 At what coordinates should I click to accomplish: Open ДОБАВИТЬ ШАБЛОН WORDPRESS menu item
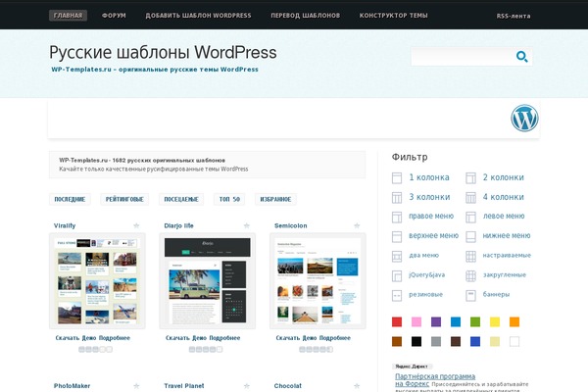[x=198, y=16]
